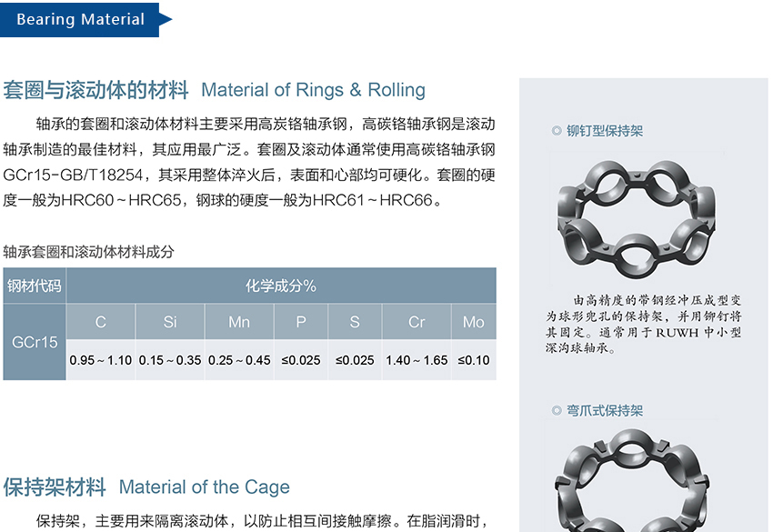Click the 钢材代码 table header cell
773x532 pixels.
click(x=35, y=286)
